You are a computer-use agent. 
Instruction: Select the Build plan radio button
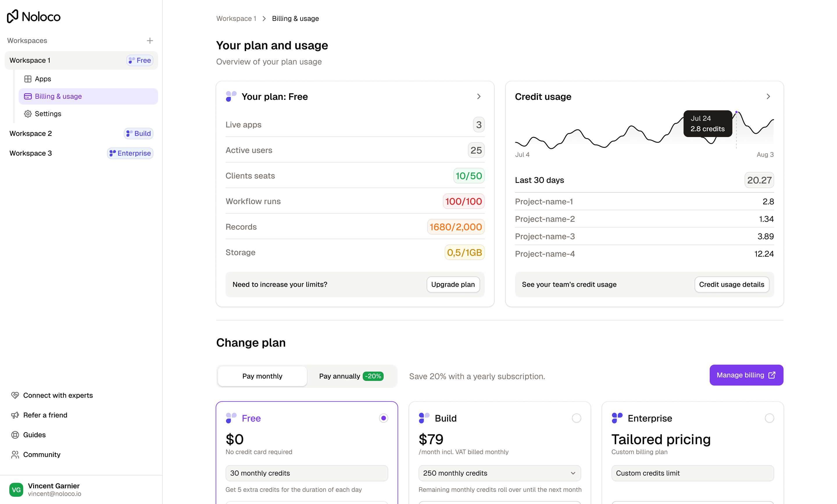click(577, 418)
